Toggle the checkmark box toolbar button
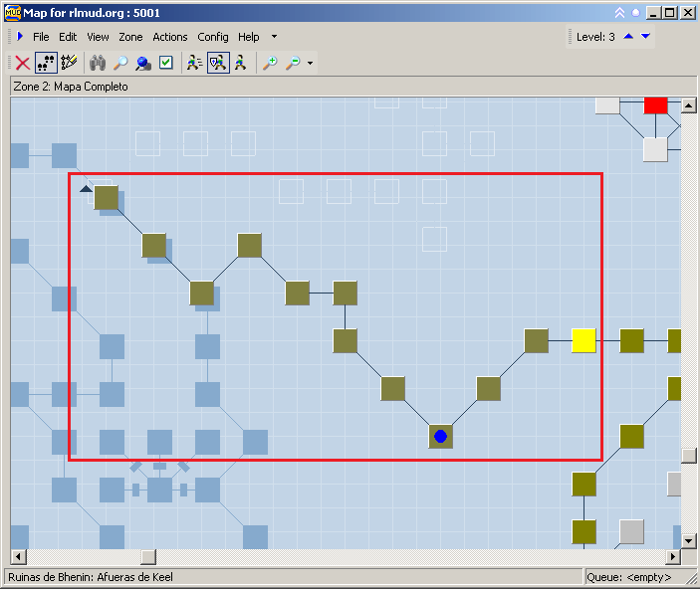700x591 pixels. tap(166, 63)
